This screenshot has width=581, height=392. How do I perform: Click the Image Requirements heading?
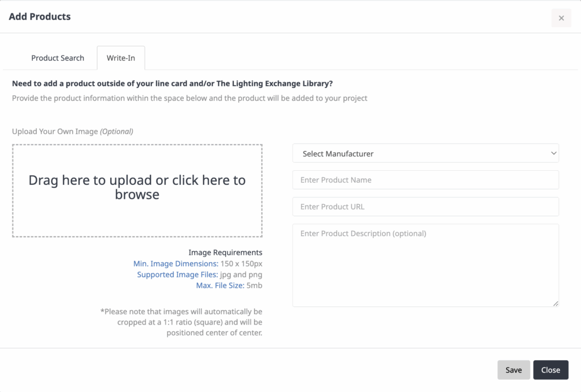(x=225, y=252)
